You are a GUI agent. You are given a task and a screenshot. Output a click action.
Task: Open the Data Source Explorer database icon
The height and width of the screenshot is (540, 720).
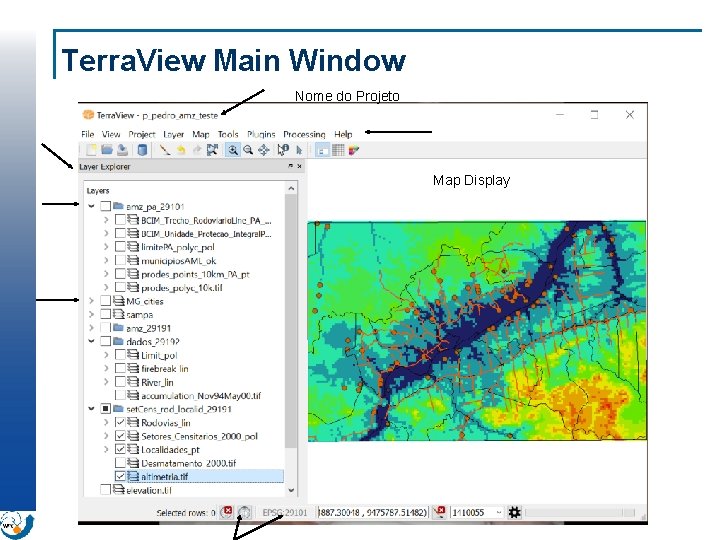142,150
